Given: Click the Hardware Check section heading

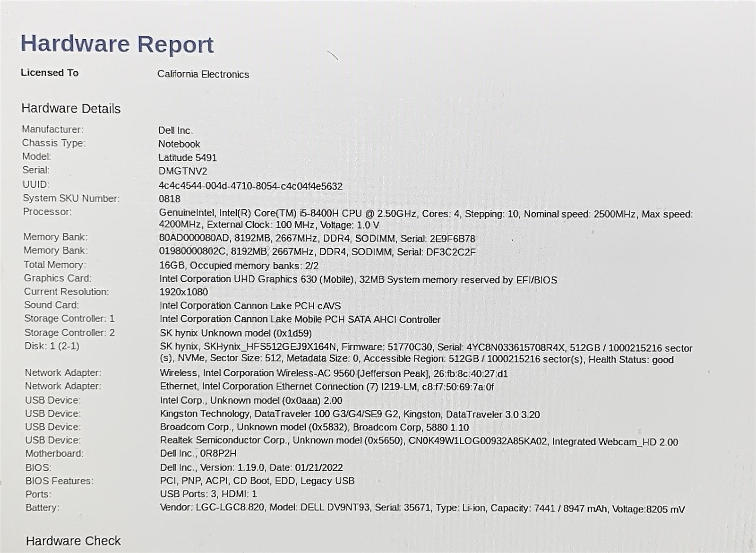Looking at the screenshot, I should point(73,541).
